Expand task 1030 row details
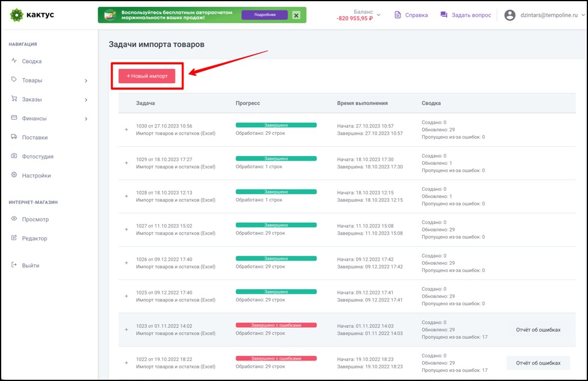This screenshot has width=588, height=381. coord(126,129)
